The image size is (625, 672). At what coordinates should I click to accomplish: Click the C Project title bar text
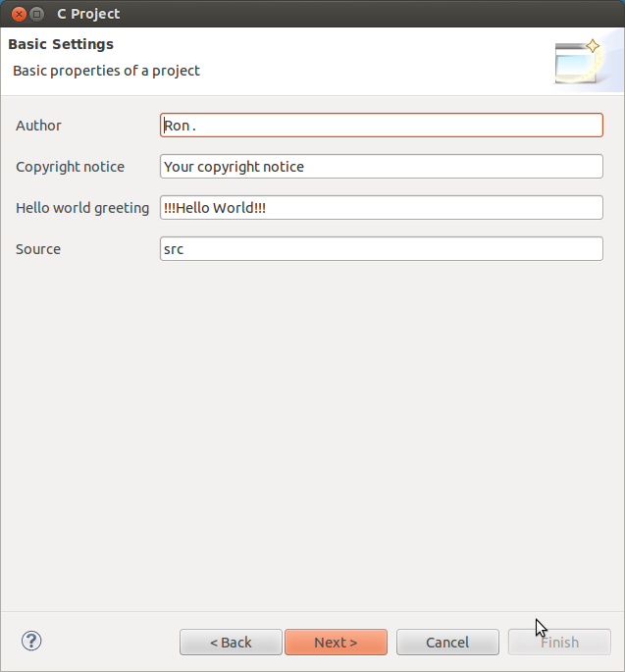click(88, 15)
